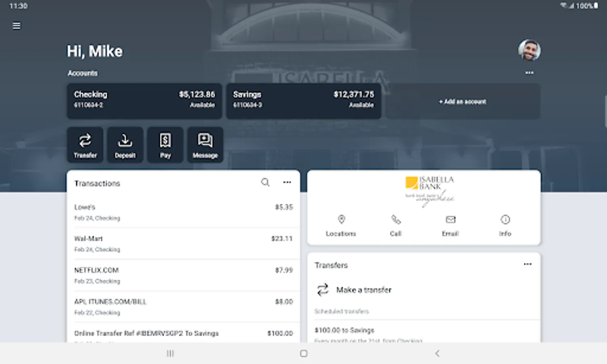
Task: Open the hamburger navigation menu
Action: click(x=17, y=26)
